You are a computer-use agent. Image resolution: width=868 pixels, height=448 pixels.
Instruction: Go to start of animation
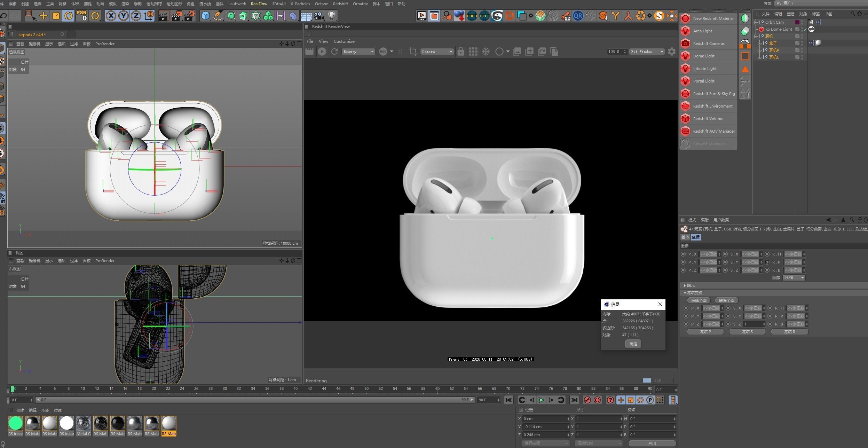pyautogui.click(x=508, y=400)
